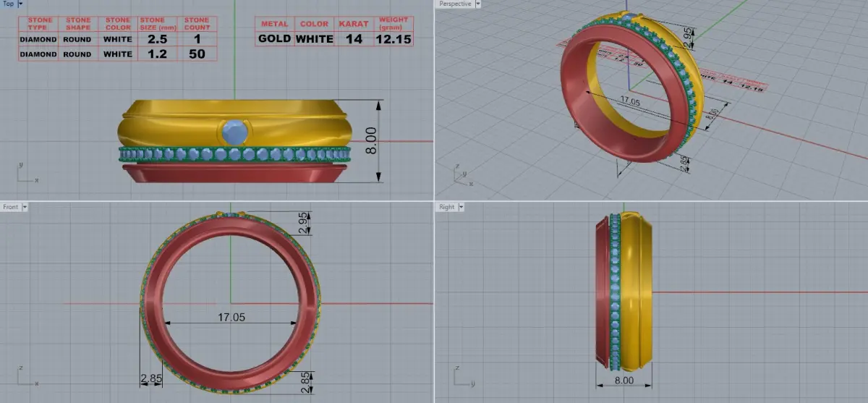Select the 'STONE COUNT' header cell
The image size is (868, 403).
(x=197, y=23)
